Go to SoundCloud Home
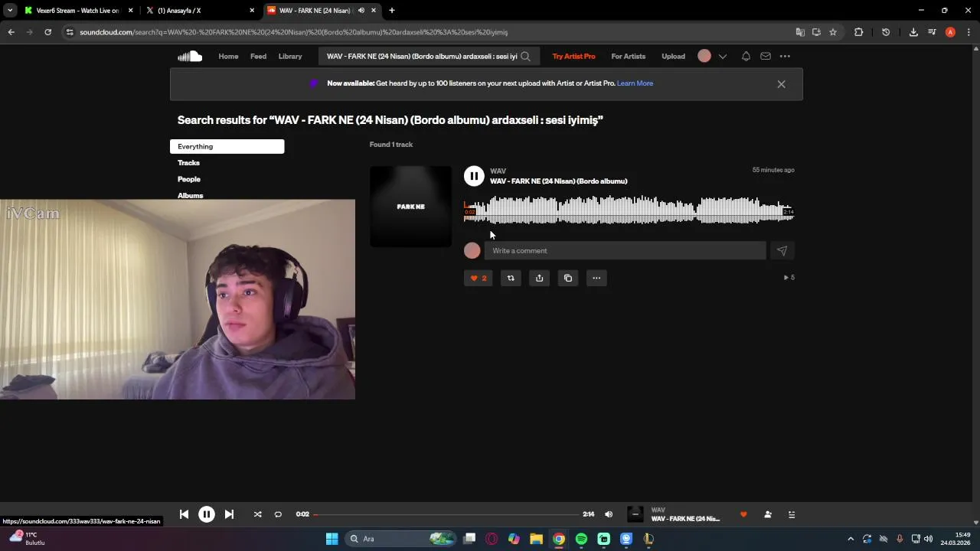 (x=228, y=56)
